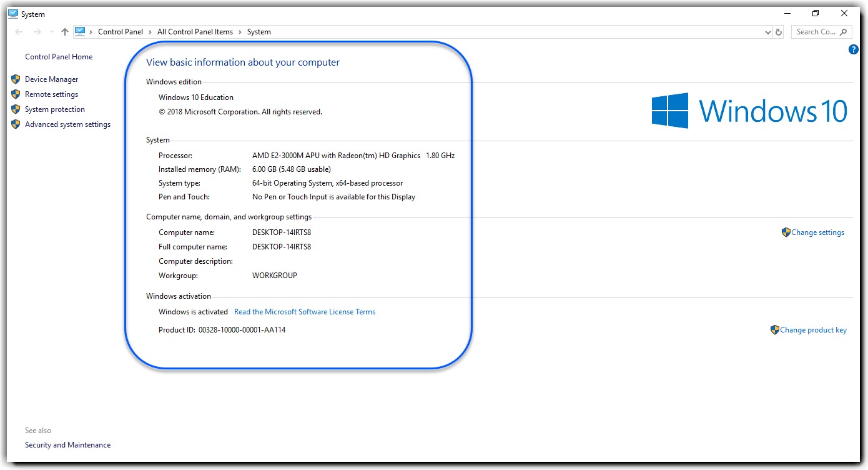The height and width of the screenshot is (470, 868).
Task: Open the recent locations dropdown arrow
Action: coord(52,32)
